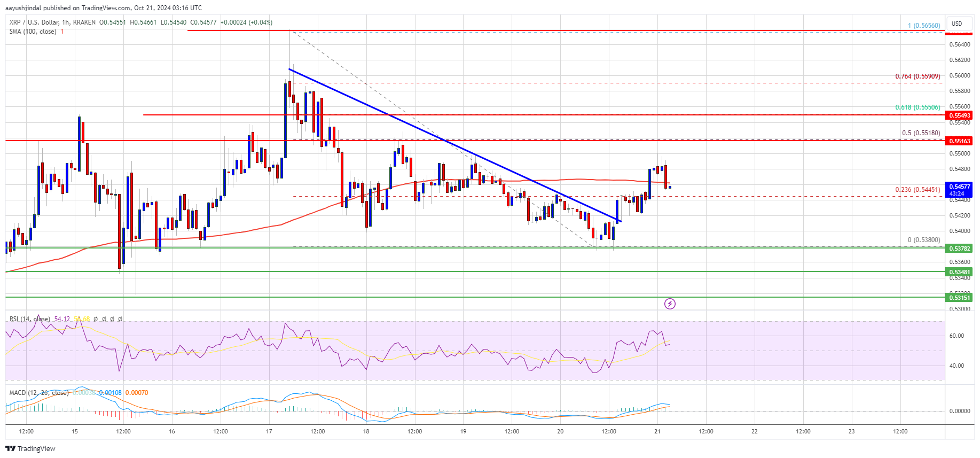Click the green 0.53782 support price label

click(959, 249)
